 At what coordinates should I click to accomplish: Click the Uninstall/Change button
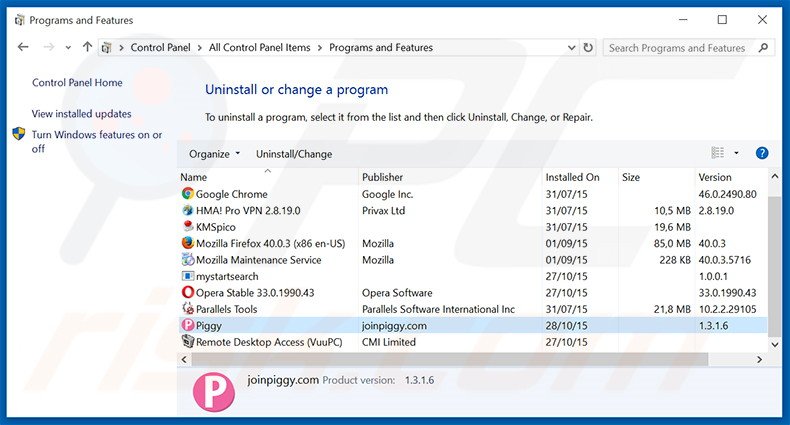[x=294, y=154]
